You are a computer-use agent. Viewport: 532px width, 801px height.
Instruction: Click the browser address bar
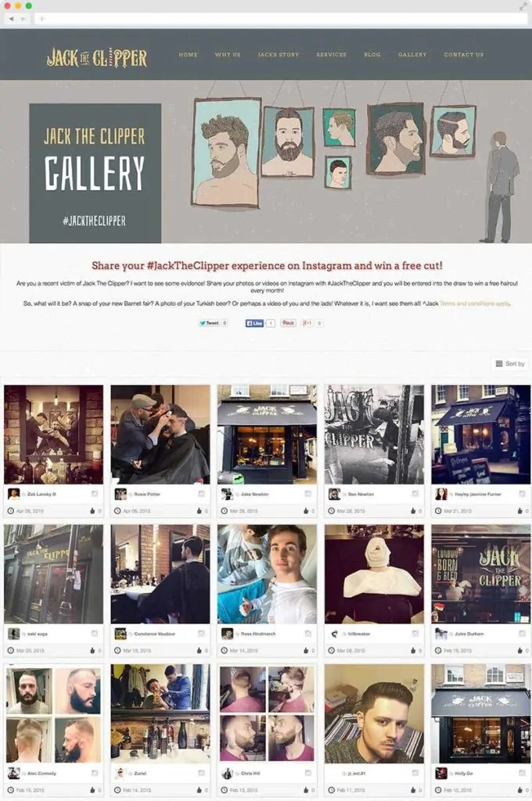pyautogui.click(x=281, y=19)
